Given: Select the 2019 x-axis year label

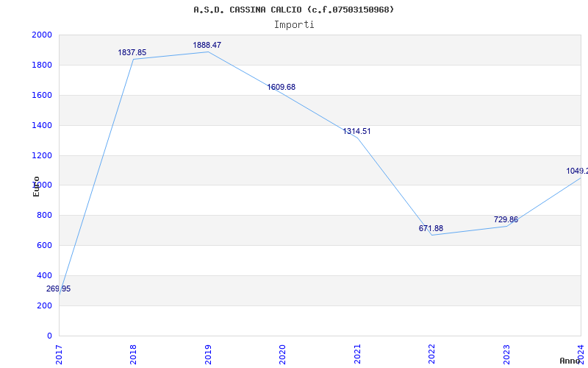Looking at the screenshot, I should pyautogui.click(x=208, y=354).
